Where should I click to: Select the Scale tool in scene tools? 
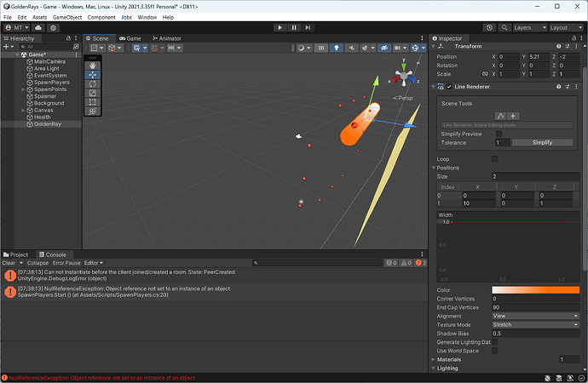(x=92, y=93)
